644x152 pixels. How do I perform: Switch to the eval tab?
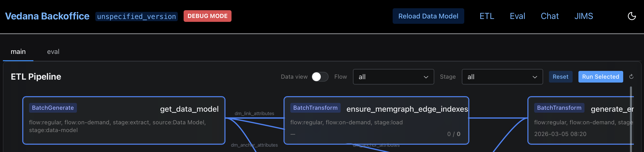tap(53, 52)
